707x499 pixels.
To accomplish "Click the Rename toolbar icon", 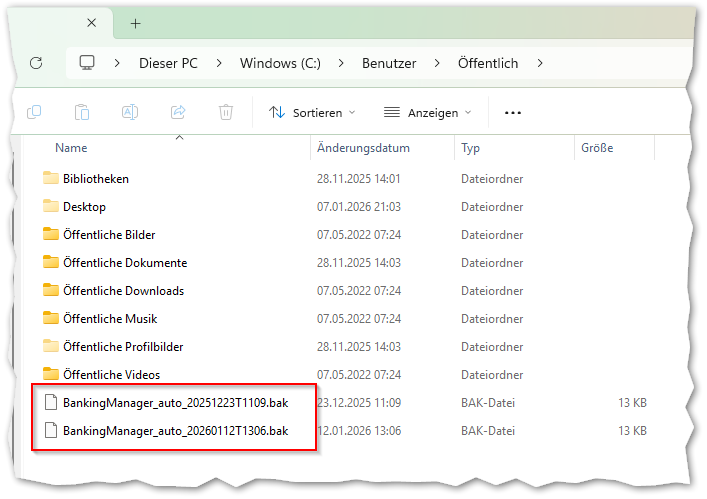I will [130, 113].
